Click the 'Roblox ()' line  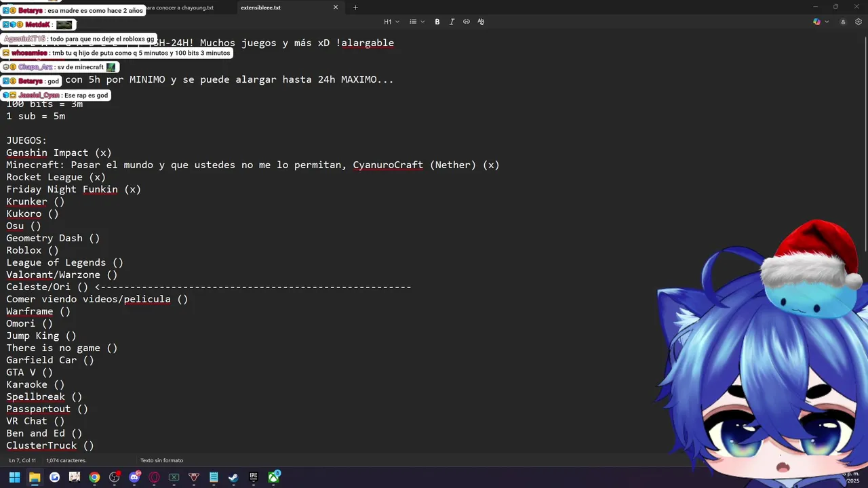tap(33, 250)
